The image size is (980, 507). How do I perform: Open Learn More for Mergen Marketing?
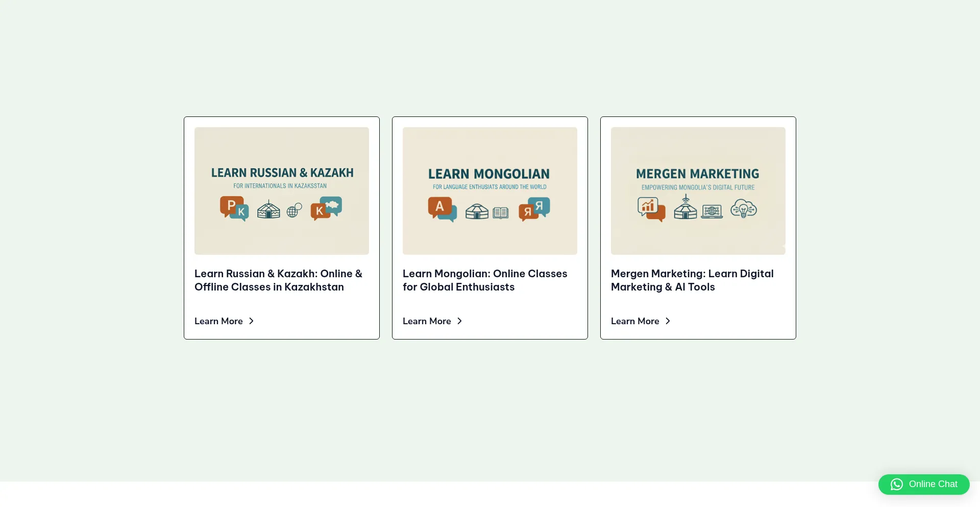[635, 321]
